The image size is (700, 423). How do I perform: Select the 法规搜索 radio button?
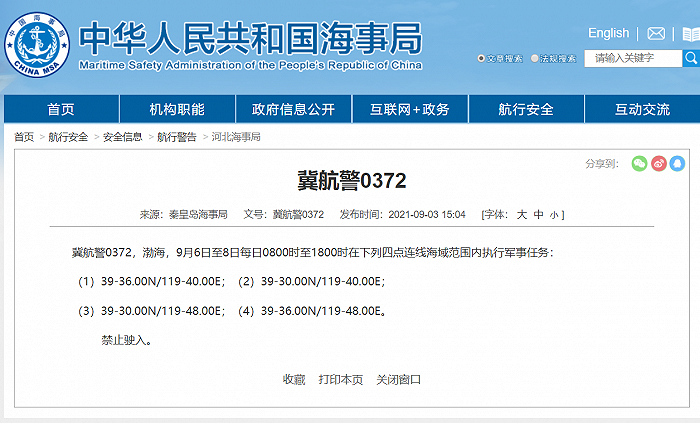pos(534,58)
